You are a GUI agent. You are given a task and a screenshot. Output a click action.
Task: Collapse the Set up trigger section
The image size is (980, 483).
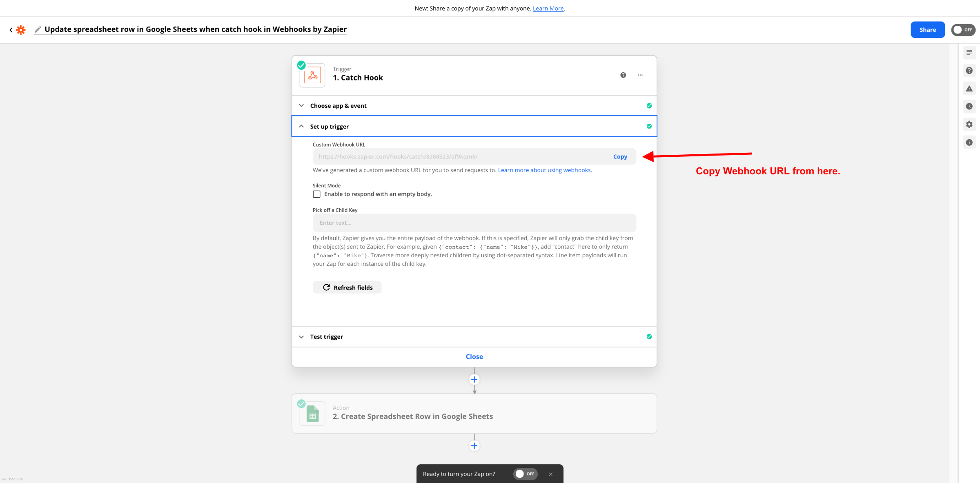(474, 126)
